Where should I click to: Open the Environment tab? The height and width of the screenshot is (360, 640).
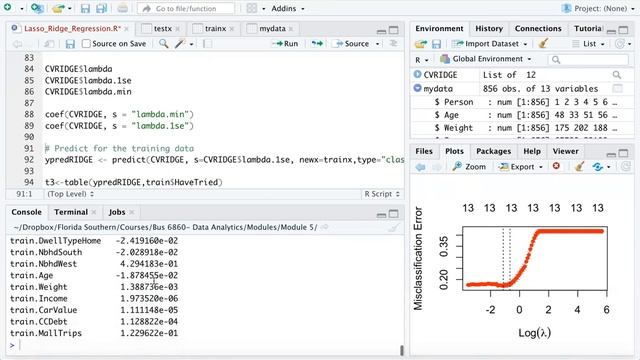[x=439, y=29]
